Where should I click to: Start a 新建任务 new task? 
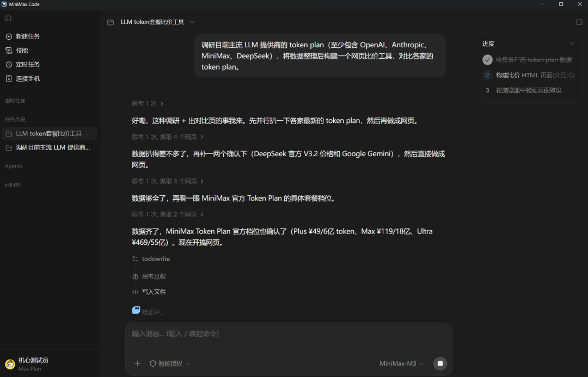tap(28, 36)
